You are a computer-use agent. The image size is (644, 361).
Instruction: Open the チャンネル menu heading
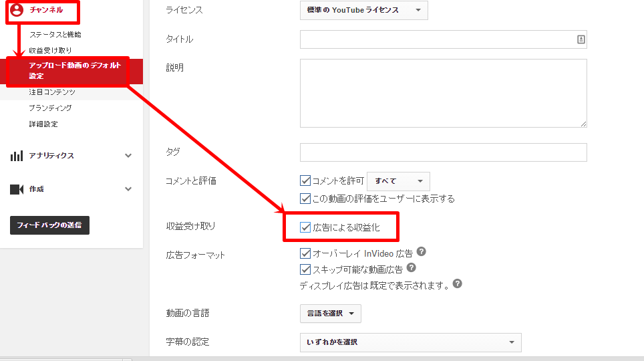(46, 9)
